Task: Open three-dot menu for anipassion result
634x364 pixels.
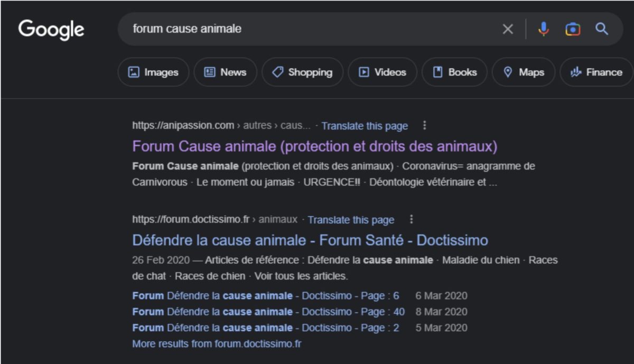Action: (x=424, y=126)
